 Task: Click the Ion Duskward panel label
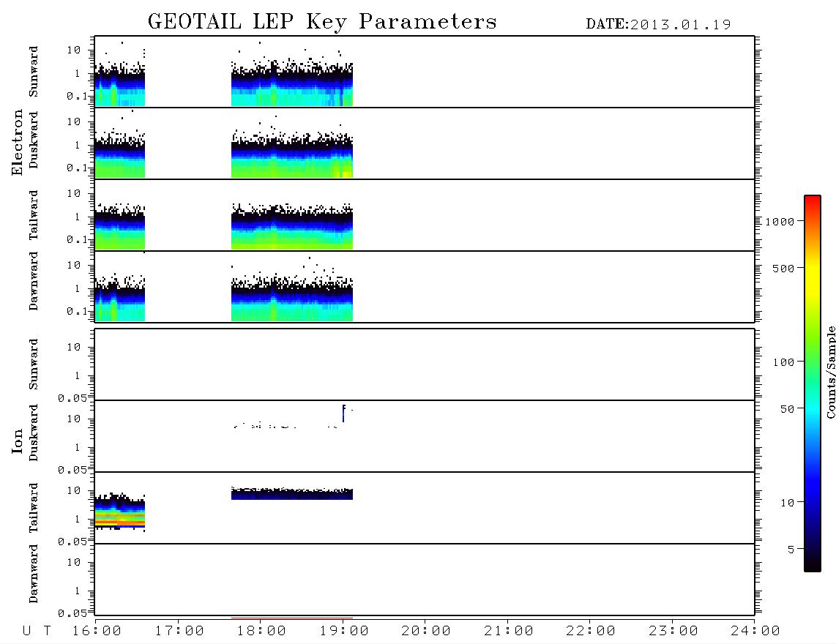34,433
